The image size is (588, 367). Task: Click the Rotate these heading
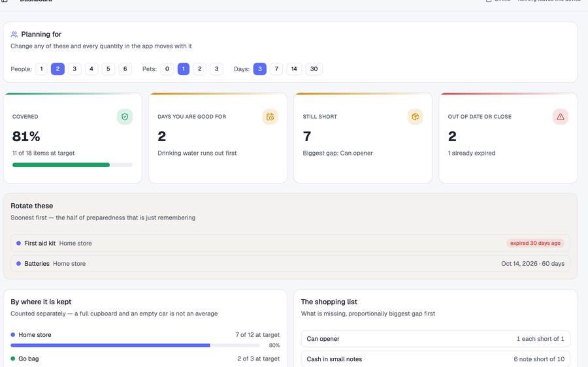32,206
